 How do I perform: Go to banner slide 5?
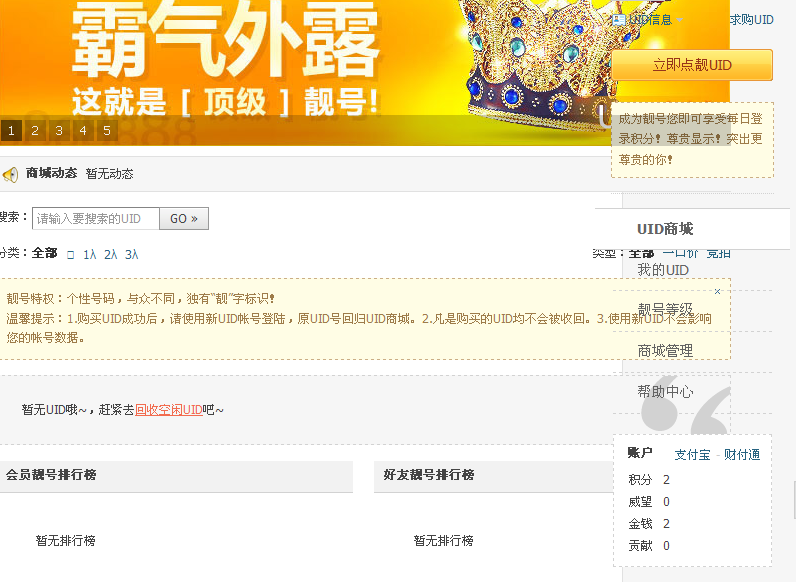pos(107,131)
